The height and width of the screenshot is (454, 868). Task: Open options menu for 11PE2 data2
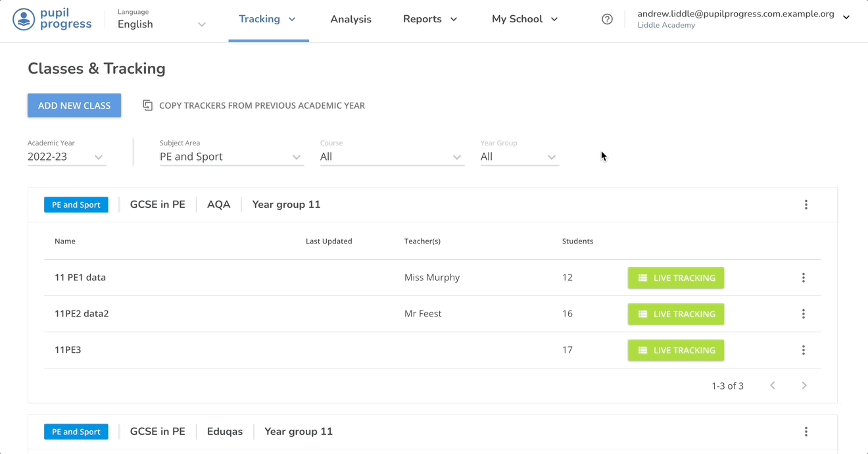tap(803, 314)
